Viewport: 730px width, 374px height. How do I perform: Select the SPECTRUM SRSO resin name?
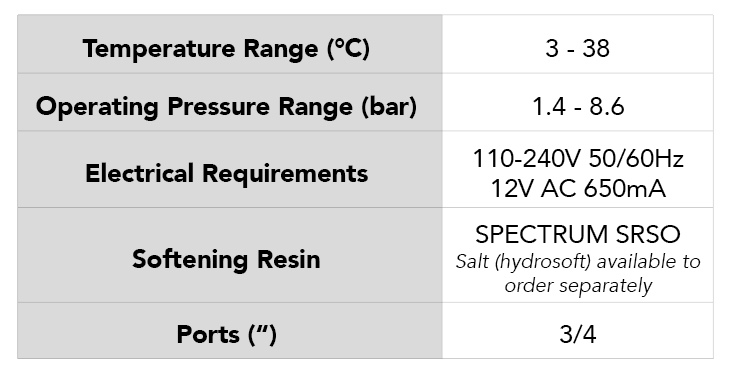click(578, 234)
